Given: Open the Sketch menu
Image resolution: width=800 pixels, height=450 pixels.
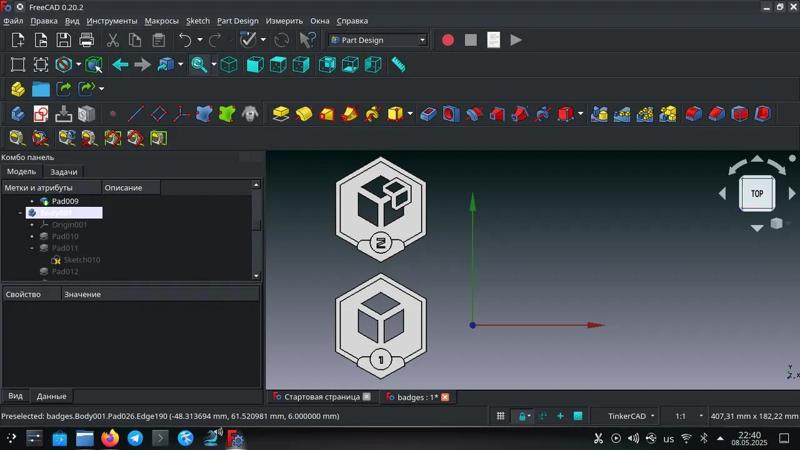Looking at the screenshot, I should (x=198, y=20).
